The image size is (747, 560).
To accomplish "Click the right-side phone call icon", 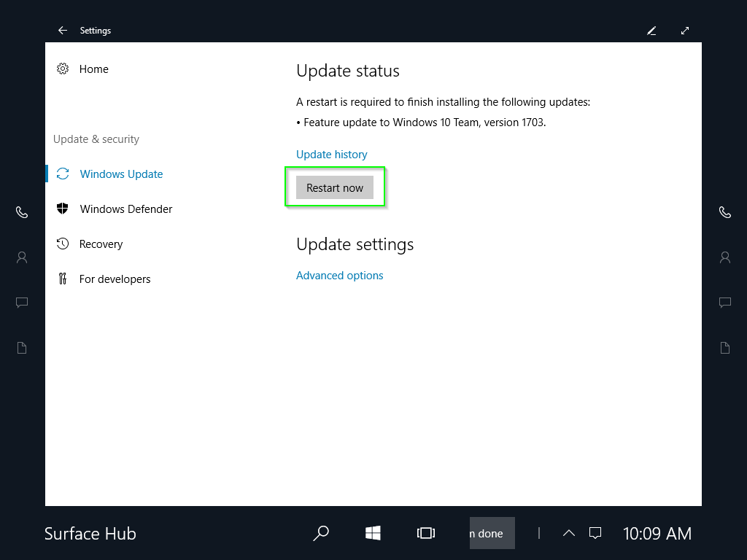I will (x=725, y=212).
